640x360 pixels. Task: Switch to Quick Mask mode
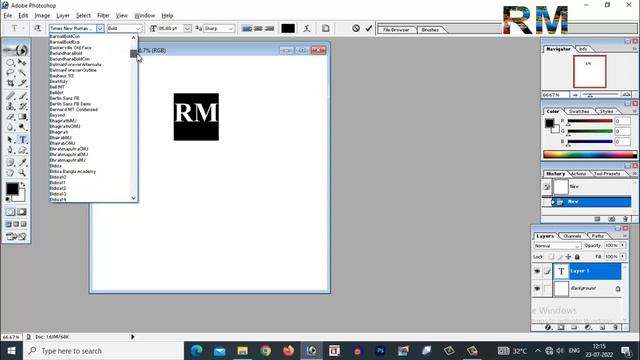click(22, 212)
